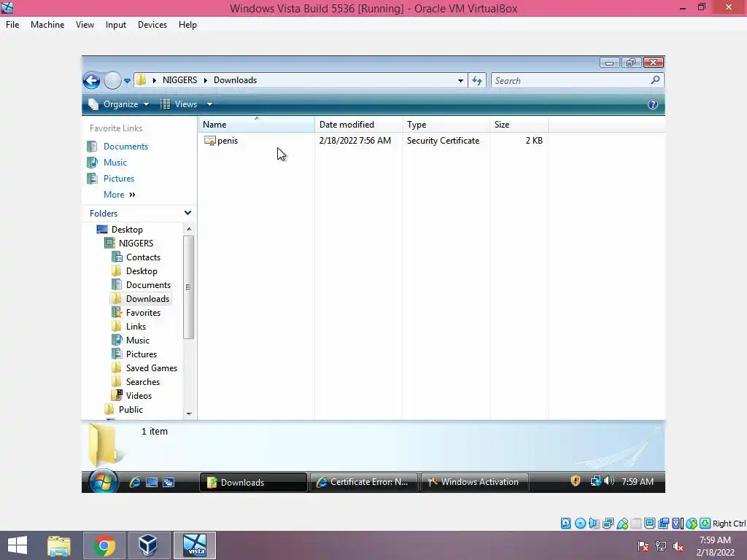Click Folders tree scrollbar up arrow
Image resolution: width=747 pixels, height=560 pixels.
click(x=189, y=229)
